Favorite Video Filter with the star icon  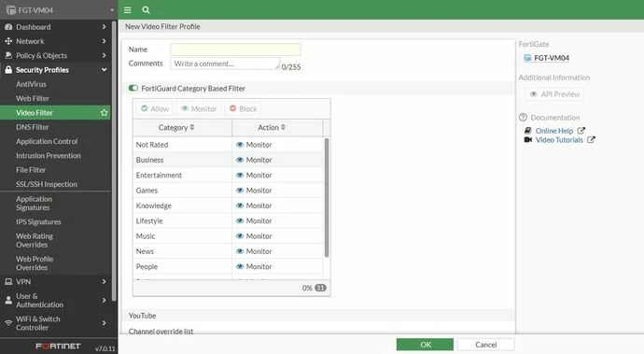(x=105, y=112)
